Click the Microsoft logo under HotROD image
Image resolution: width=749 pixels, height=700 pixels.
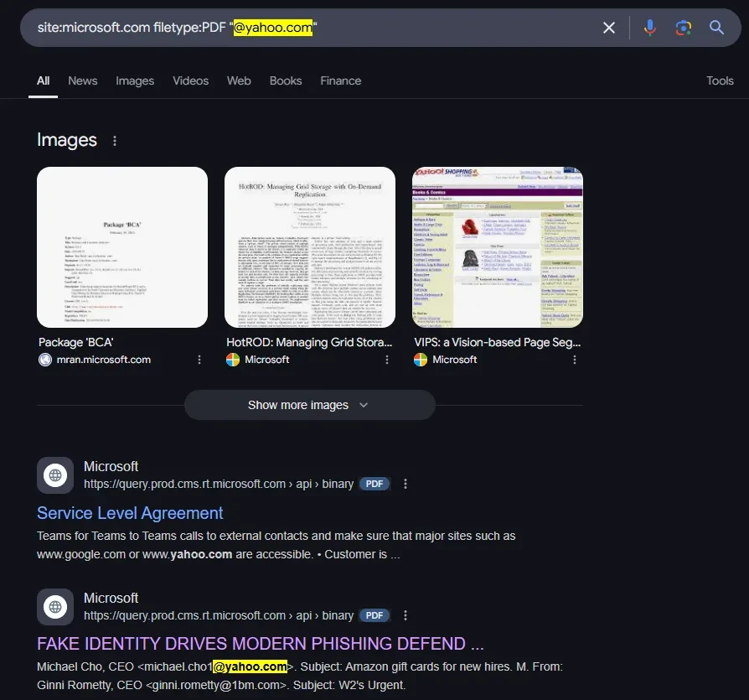(233, 360)
